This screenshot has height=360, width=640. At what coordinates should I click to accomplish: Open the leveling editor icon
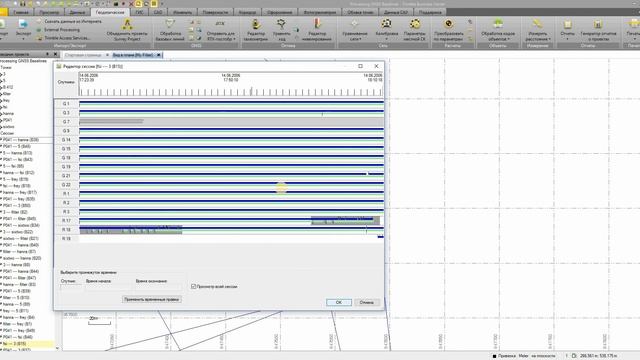[317, 24]
